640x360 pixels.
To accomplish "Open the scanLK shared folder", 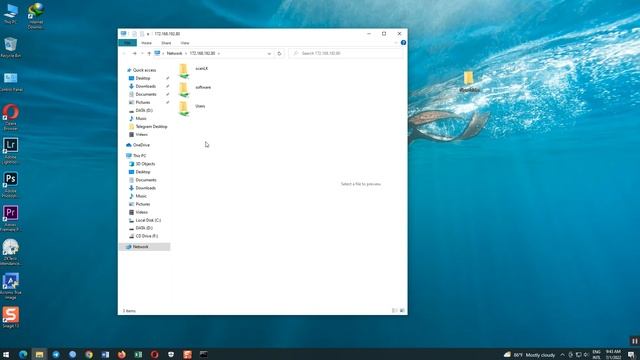I will (x=193, y=70).
